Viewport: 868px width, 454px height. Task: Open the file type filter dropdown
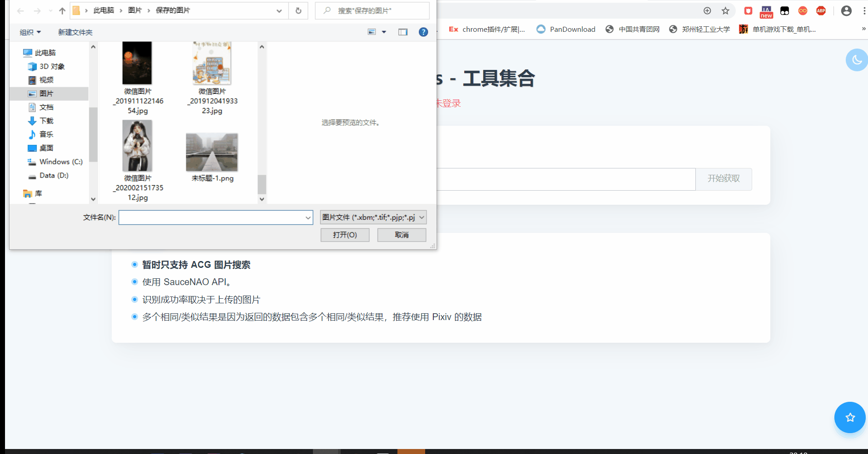tap(372, 217)
